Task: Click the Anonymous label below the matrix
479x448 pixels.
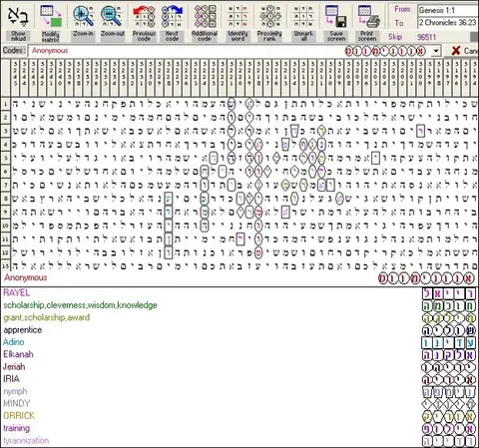Action: pyautogui.click(x=26, y=277)
